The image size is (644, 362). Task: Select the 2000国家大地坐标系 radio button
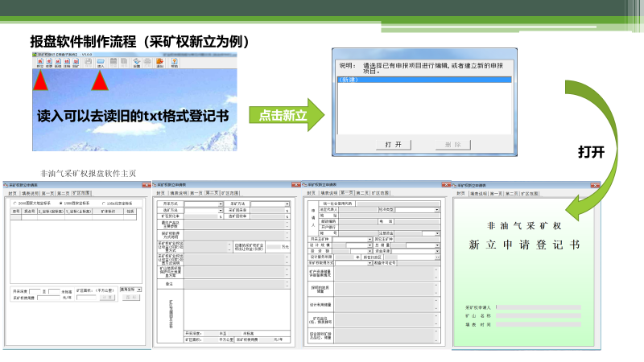point(14,203)
